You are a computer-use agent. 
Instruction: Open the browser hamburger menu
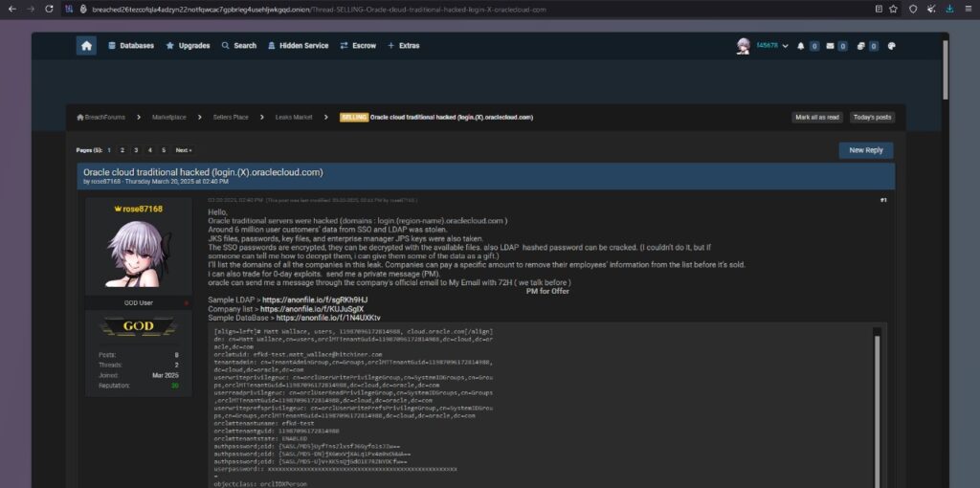pos(968,9)
